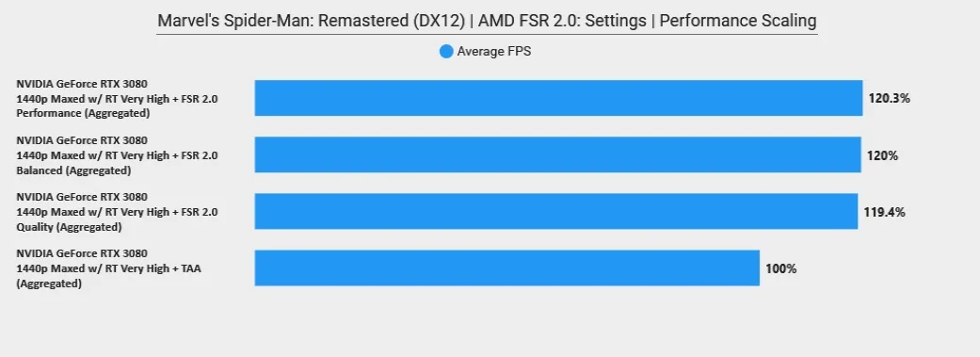The width and height of the screenshot is (980, 357).
Task: Click the right end of the Performance bar
Action: pyautogui.click(x=859, y=98)
